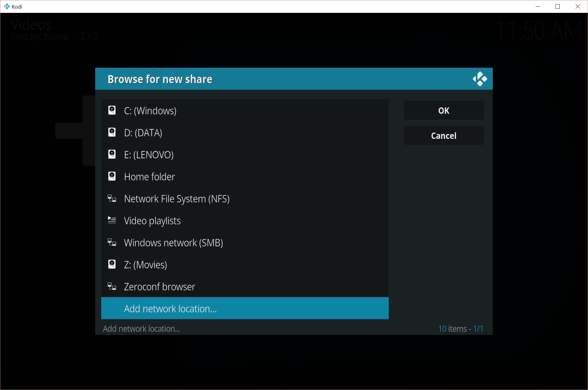
Task: Open the Zeroconf browser entry
Action: pos(159,287)
